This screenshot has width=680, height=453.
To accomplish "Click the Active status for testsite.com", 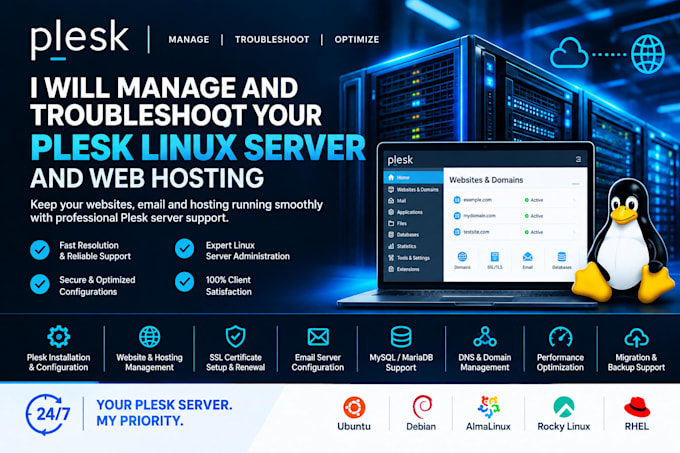I will coord(534,232).
